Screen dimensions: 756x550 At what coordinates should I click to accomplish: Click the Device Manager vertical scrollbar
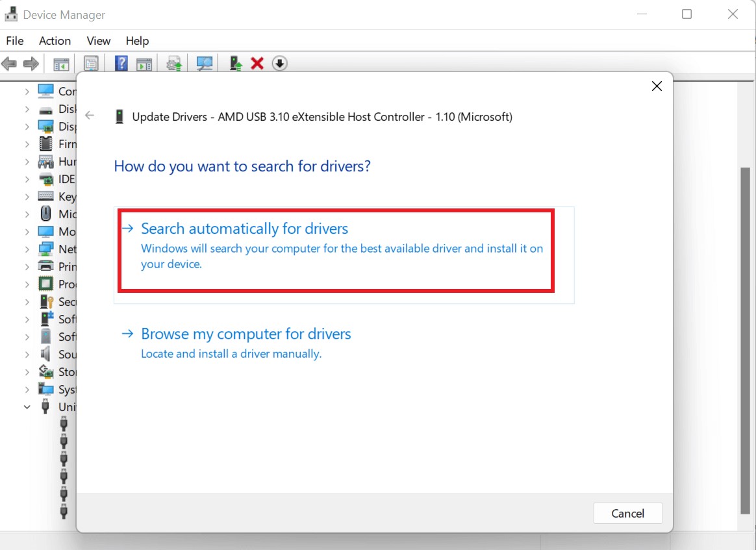746,338
